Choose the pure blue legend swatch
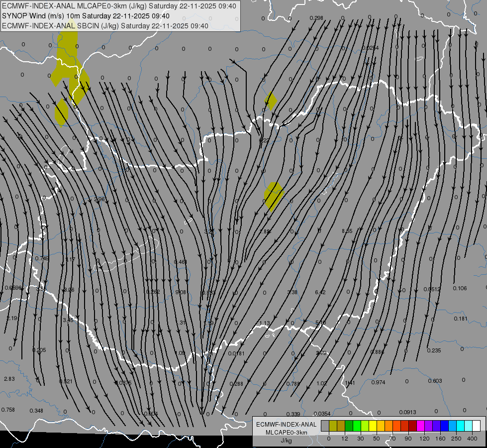Image resolution: width=487 pixels, height=448 pixels. pyautogui.click(x=444, y=426)
